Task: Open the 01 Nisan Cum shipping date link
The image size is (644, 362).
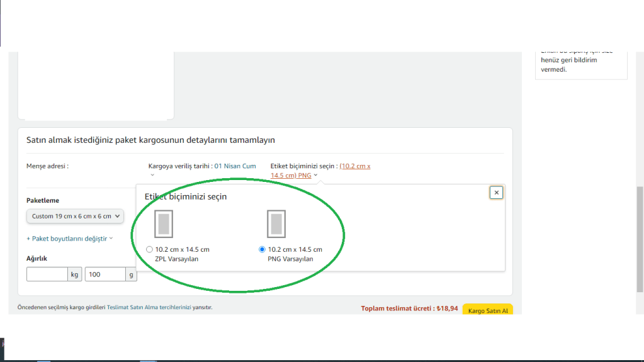Action: pos(235,166)
